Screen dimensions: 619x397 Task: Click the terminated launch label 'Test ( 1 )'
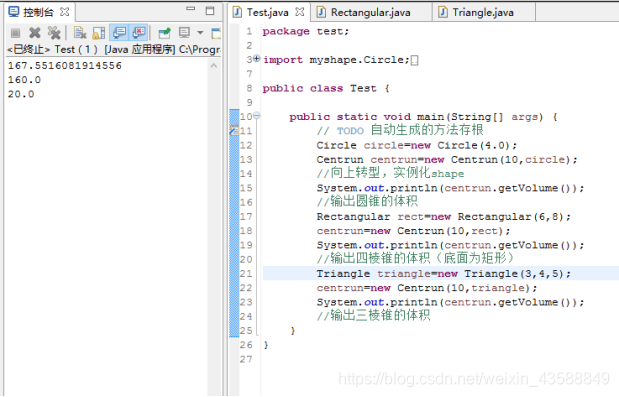click(76, 49)
